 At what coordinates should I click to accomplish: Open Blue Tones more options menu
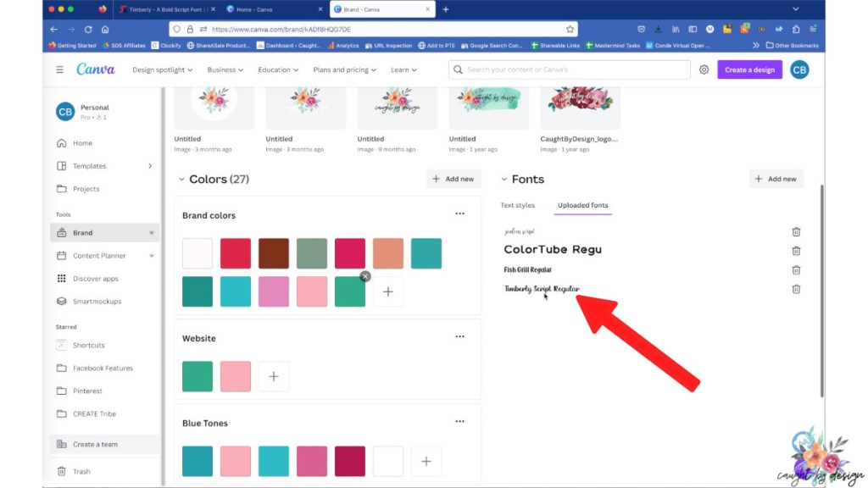459,421
